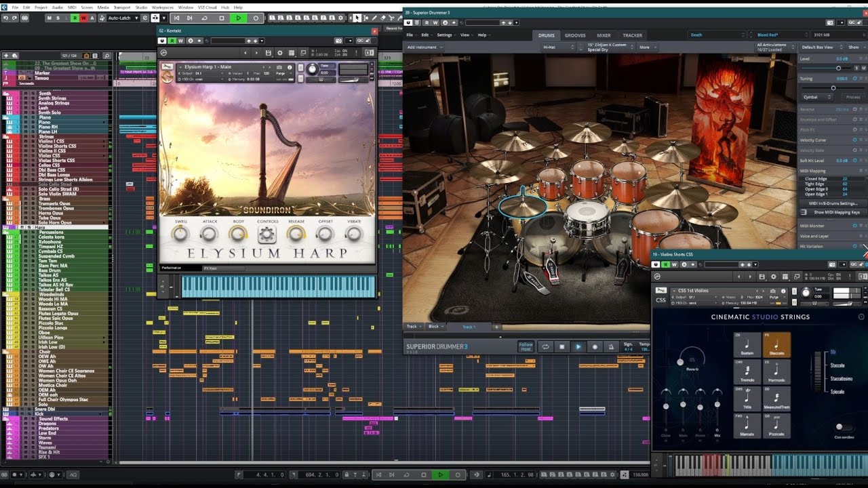Select the Pizzicato articulation in Cinematic Studio Strings
The image size is (868, 488).
point(776,427)
